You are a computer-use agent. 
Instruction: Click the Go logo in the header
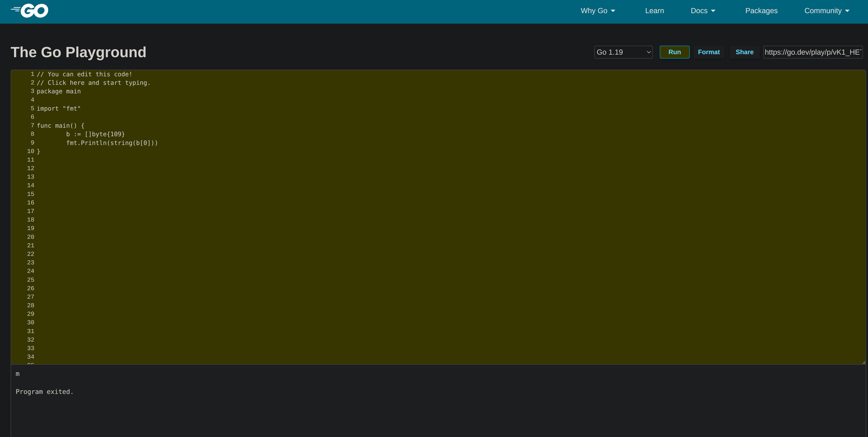(x=30, y=10)
